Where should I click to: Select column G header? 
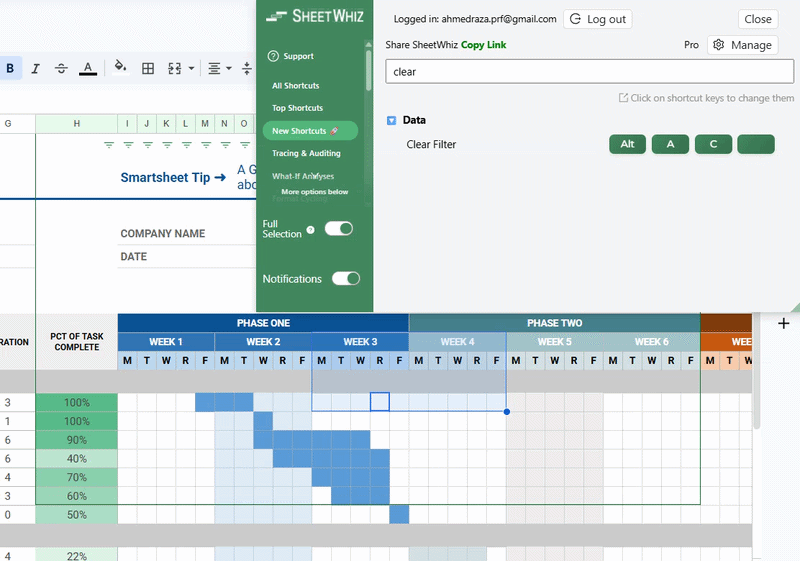(x=8, y=123)
